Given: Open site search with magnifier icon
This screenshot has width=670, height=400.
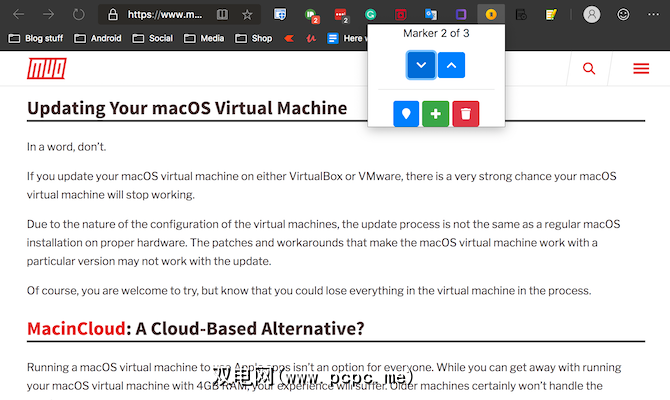Looking at the screenshot, I should pyautogui.click(x=589, y=68).
